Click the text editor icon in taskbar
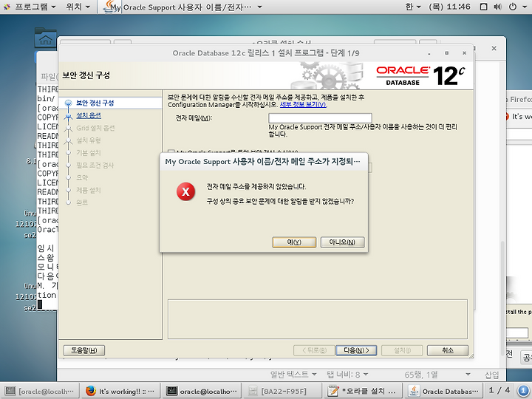The image size is (532, 399). (333, 391)
